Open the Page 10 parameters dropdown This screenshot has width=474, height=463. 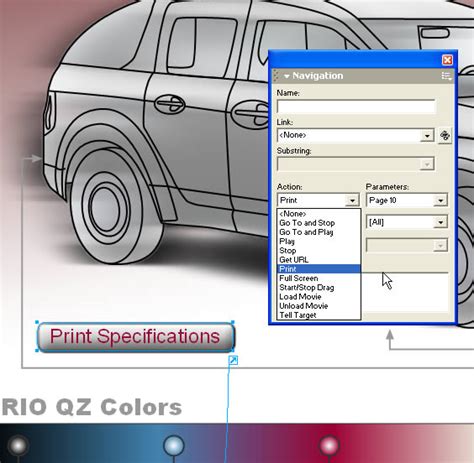[407, 200]
